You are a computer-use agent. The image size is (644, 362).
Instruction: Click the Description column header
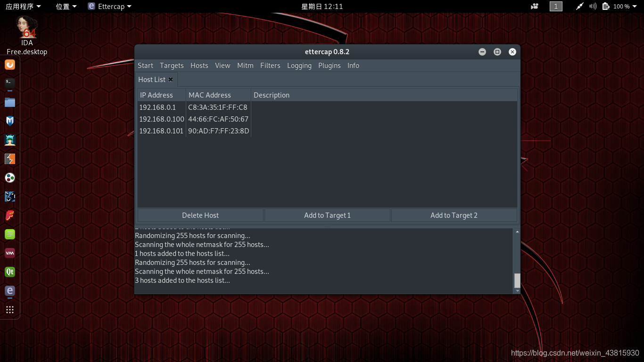tap(384, 95)
